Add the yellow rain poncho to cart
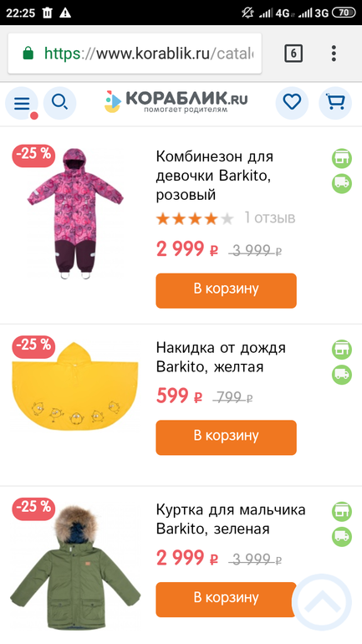This screenshot has width=362, height=644. pos(227,437)
